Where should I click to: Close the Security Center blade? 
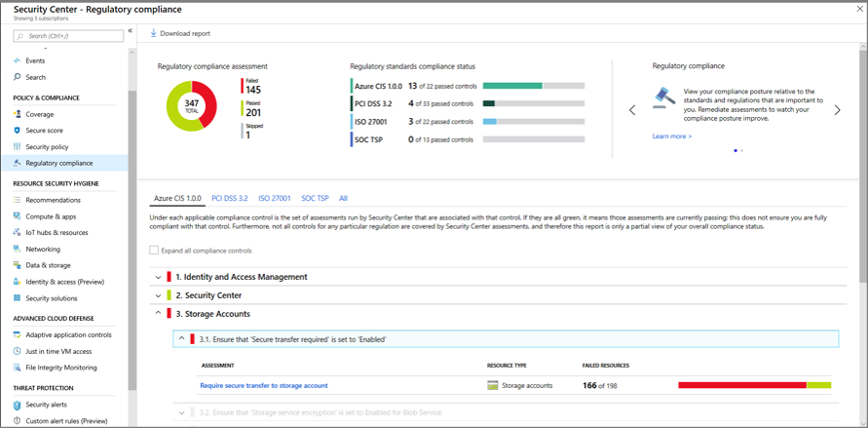[859, 9]
